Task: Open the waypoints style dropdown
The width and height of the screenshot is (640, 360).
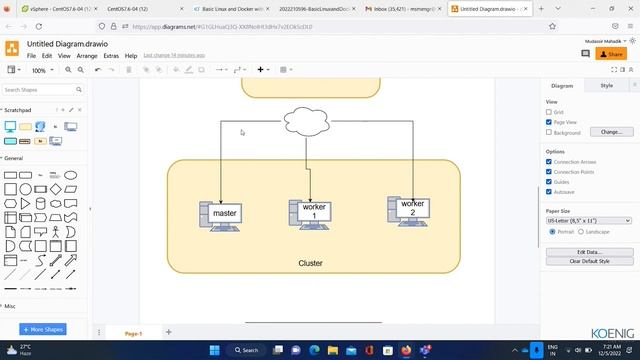Action: (x=240, y=70)
